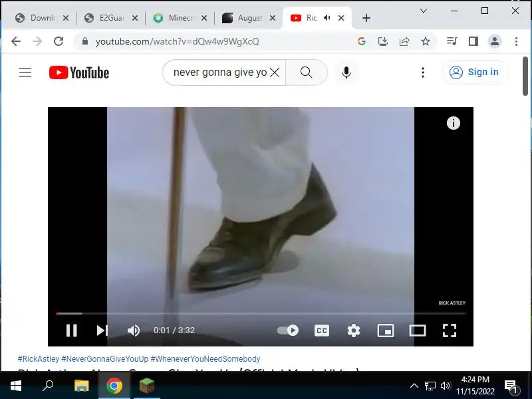Close the Minecraft tab
532x399 pixels.
pyautogui.click(x=204, y=18)
